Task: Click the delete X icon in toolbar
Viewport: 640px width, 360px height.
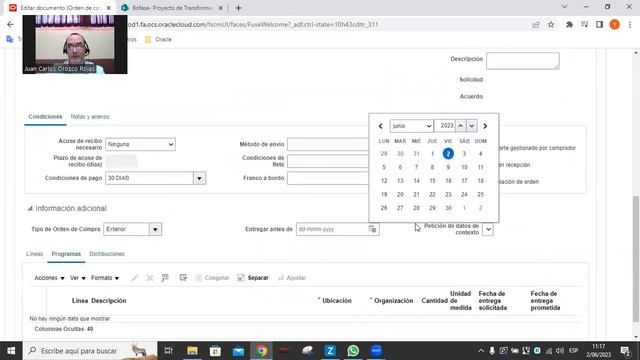Action: click(150, 278)
